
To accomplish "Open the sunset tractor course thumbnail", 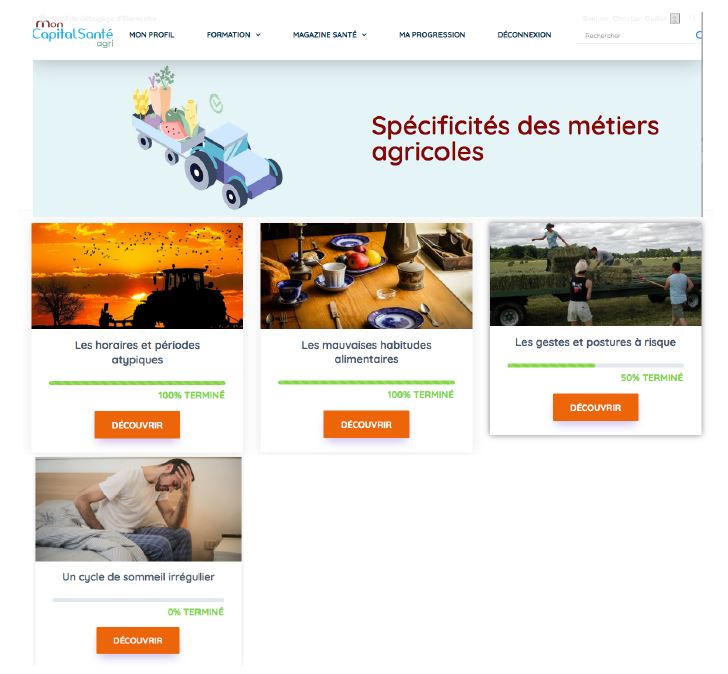I will (137, 276).
